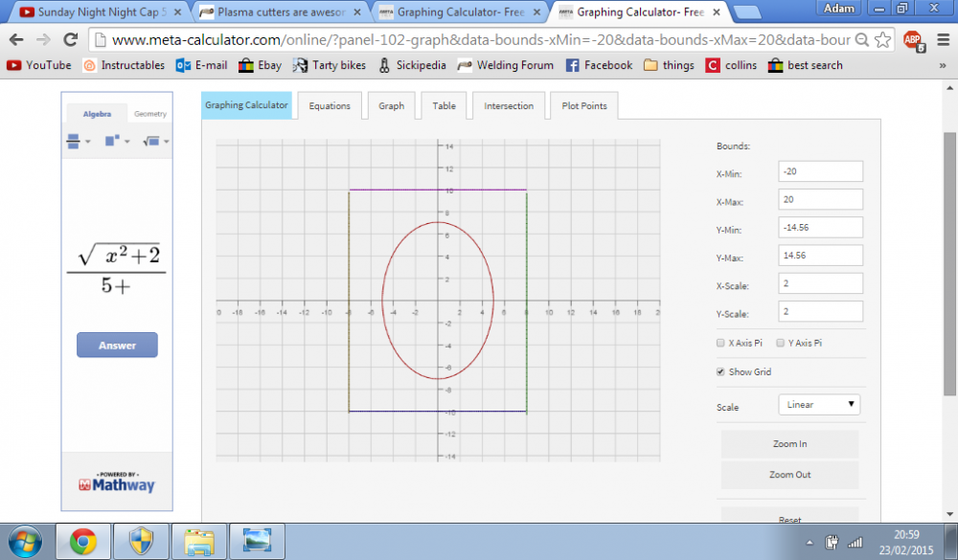Viewport: 958px width, 560px height.
Task: Switch to the Intersection tab
Action: pyautogui.click(x=509, y=106)
